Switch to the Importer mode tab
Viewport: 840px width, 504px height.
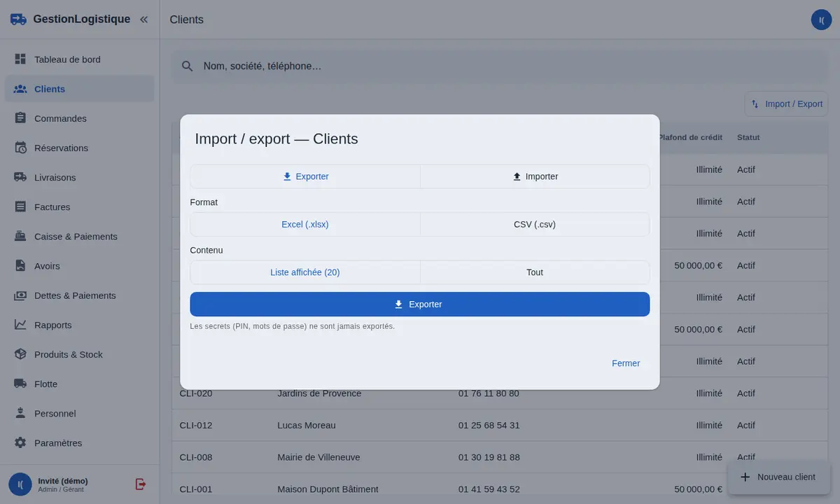tap(535, 176)
